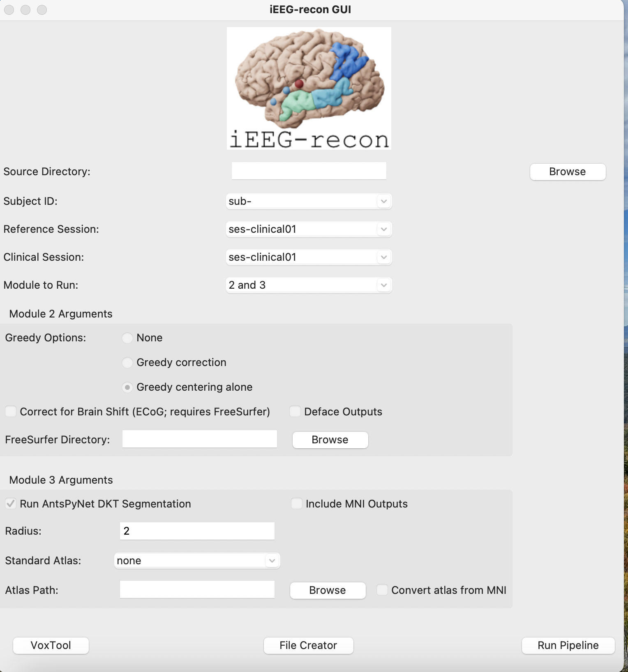The width and height of the screenshot is (628, 672).
Task: Open the File Creator
Action: tap(308, 645)
